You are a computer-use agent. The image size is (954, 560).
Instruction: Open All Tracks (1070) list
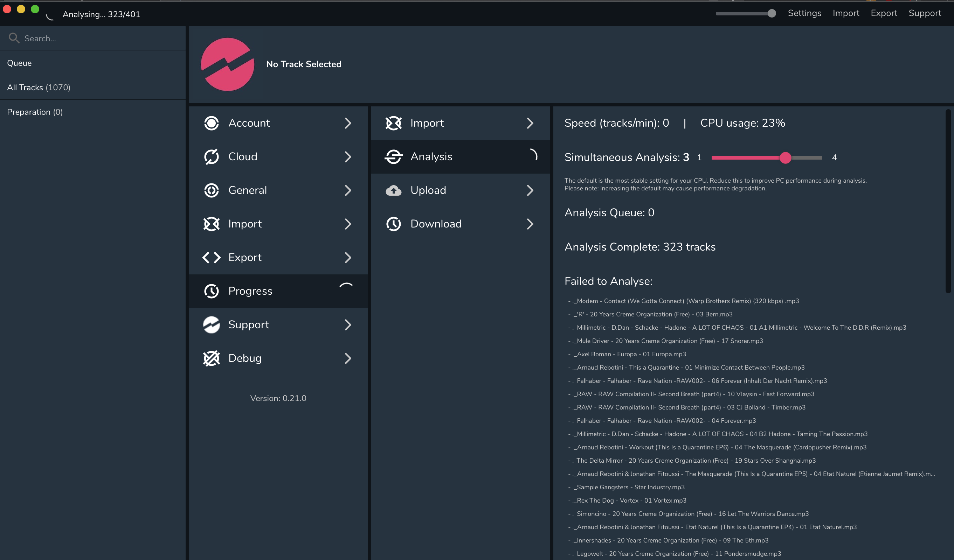(x=39, y=87)
